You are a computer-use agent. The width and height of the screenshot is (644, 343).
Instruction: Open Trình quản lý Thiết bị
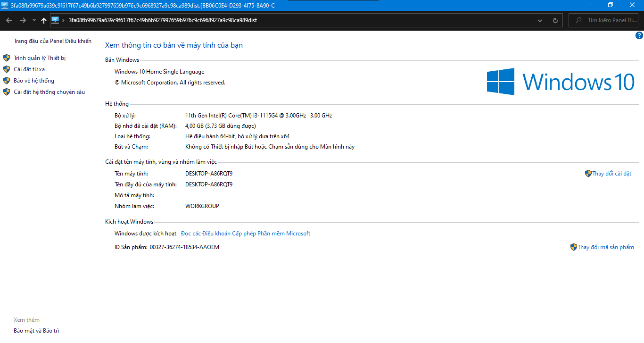[40, 58]
